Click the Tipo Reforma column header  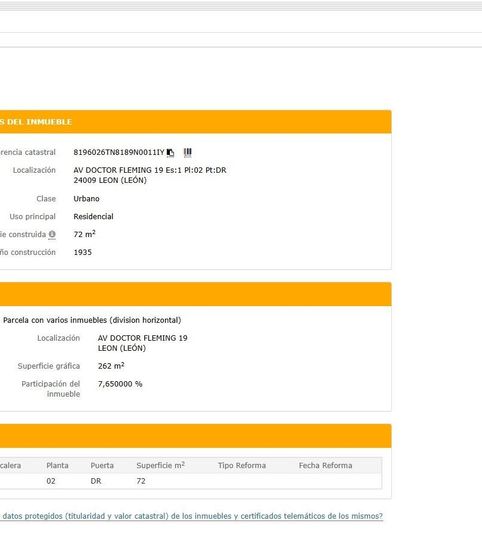coord(242,466)
